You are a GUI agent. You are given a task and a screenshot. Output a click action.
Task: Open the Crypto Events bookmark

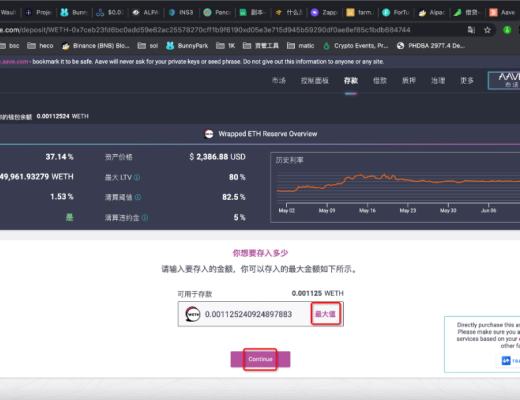click(356, 46)
